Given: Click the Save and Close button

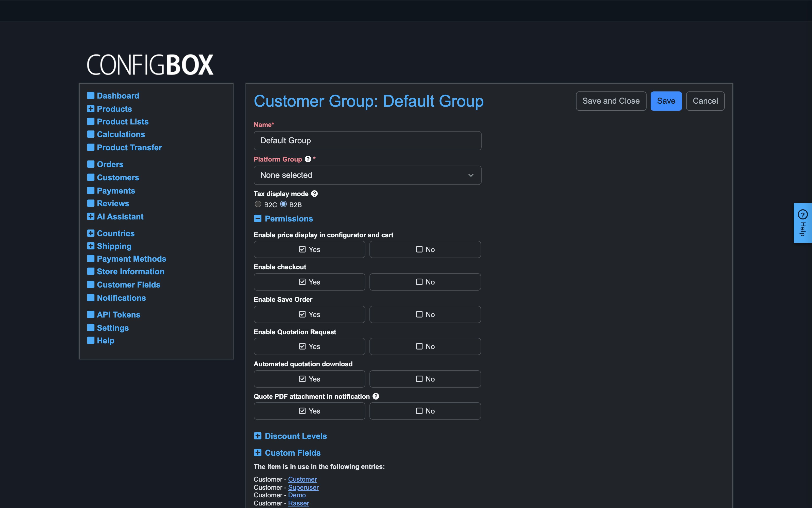Looking at the screenshot, I should click(x=611, y=101).
